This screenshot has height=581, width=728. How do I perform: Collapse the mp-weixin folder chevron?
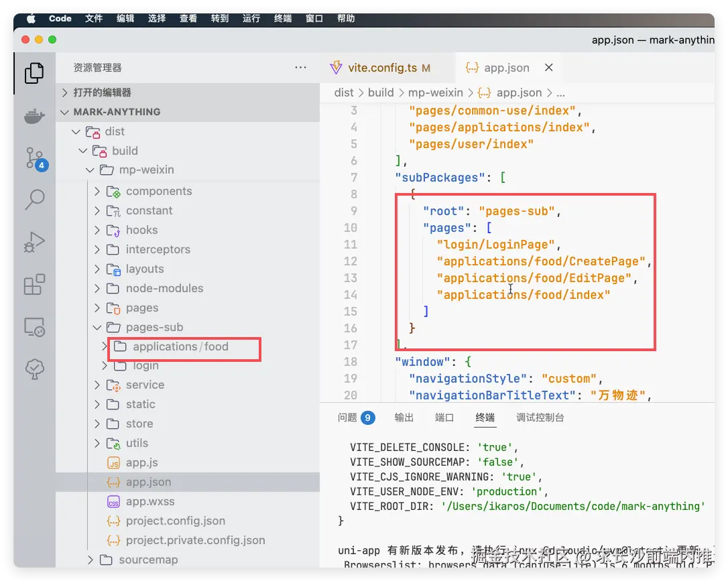[90, 170]
